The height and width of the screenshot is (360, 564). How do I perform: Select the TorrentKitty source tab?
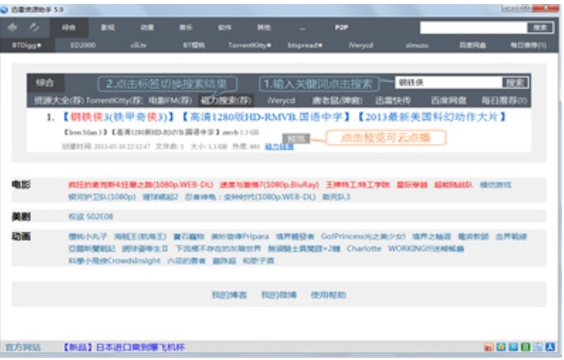click(250, 45)
